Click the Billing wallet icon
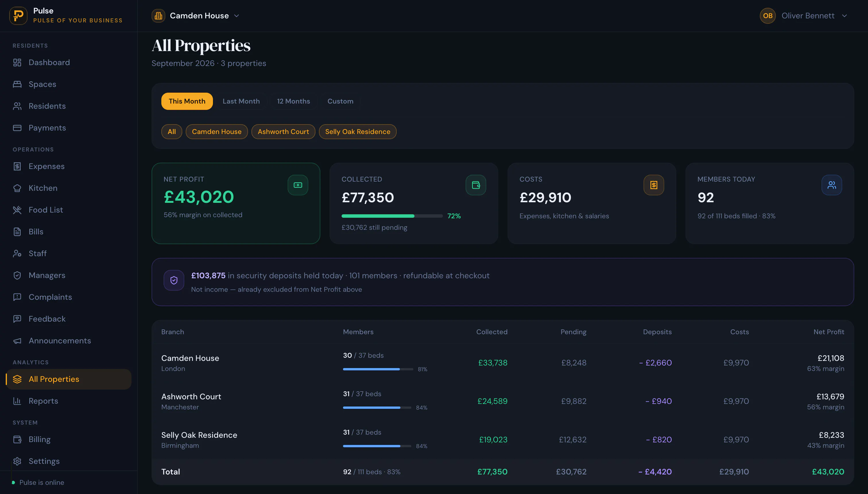The image size is (868, 494). pyautogui.click(x=17, y=439)
